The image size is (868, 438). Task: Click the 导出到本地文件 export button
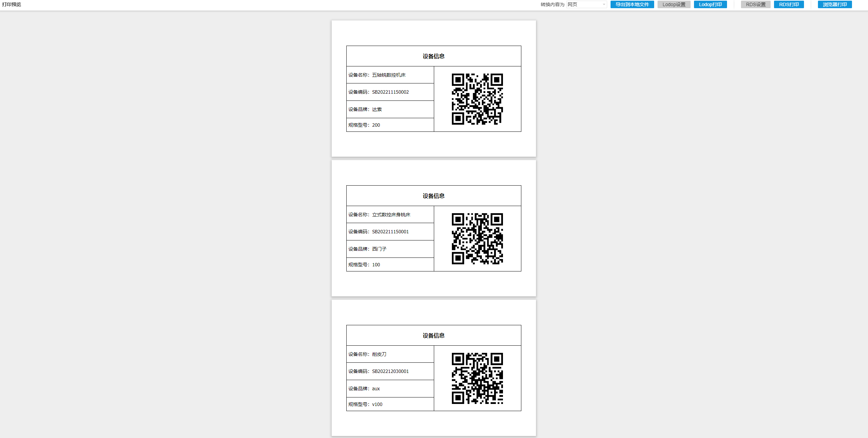click(632, 4)
